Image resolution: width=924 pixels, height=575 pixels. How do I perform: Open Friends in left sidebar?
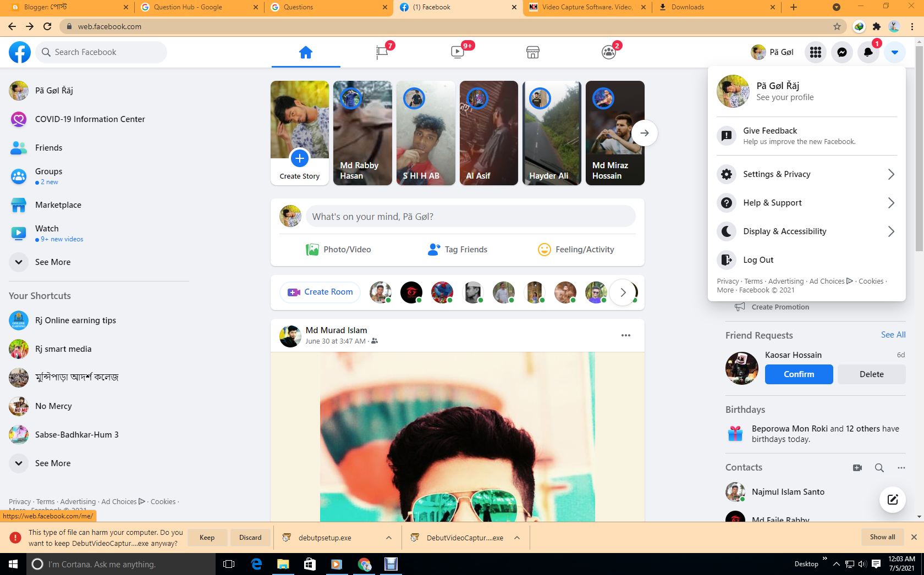99,148
